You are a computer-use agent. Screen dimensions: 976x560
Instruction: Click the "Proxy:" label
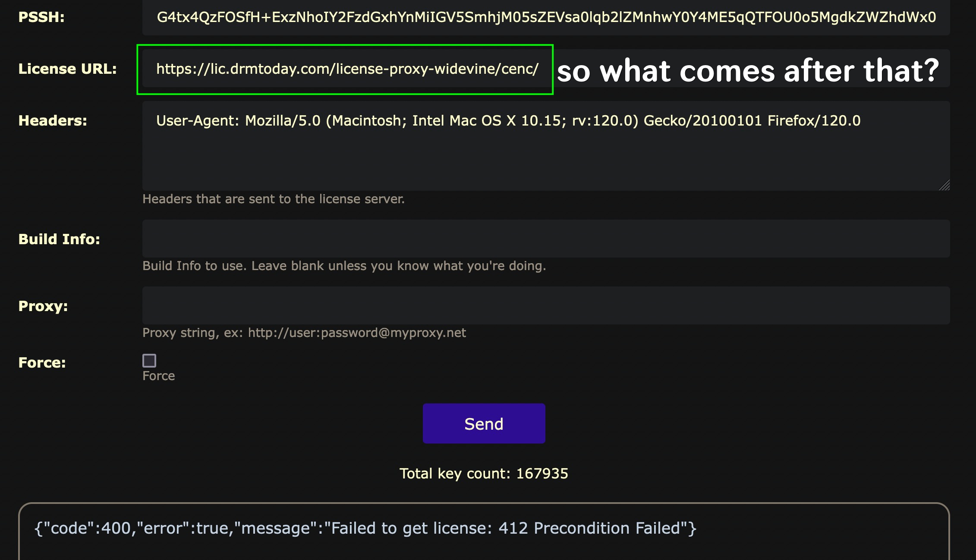(43, 306)
